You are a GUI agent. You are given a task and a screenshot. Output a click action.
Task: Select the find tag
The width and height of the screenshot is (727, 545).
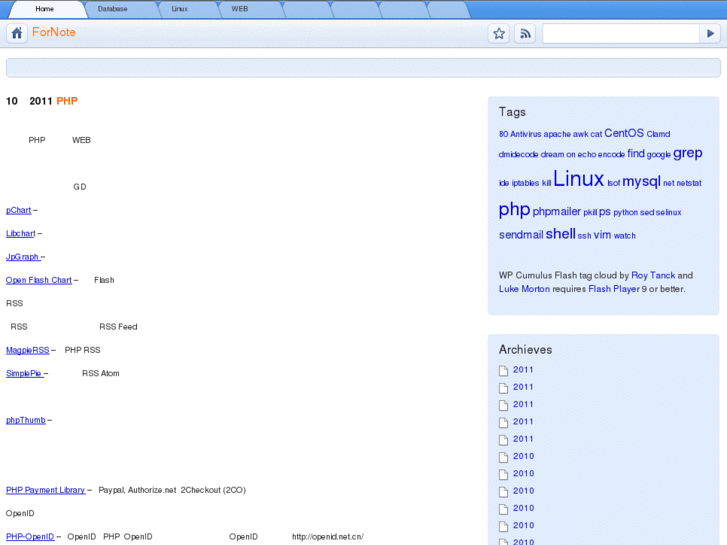point(636,154)
